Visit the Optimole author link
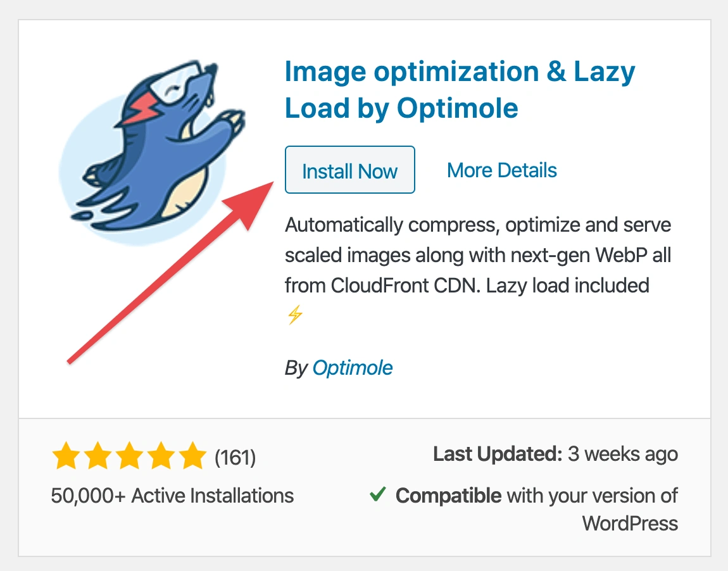728x571 pixels. [353, 368]
